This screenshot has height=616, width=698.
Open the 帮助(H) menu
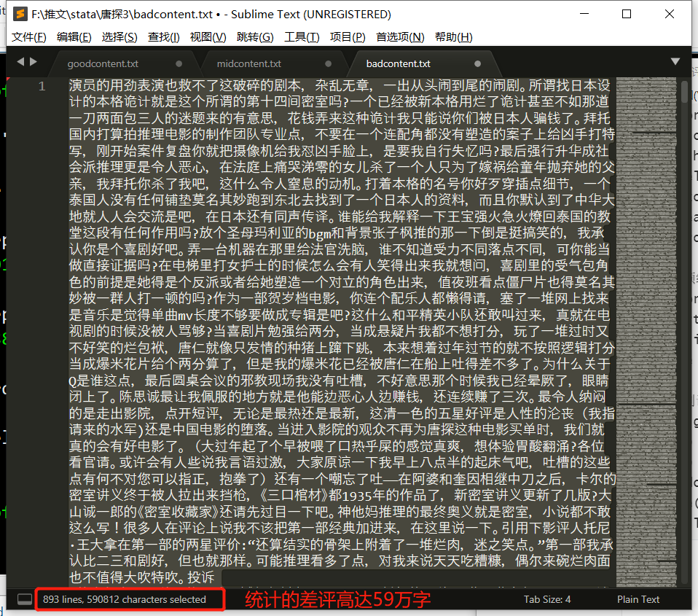point(454,37)
